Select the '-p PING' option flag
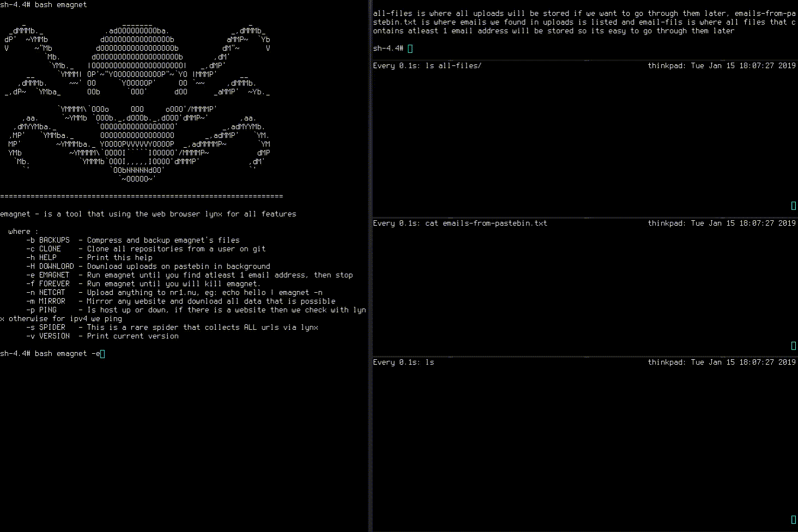Image resolution: width=798 pixels, height=532 pixels. pyautogui.click(x=41, y=310)
